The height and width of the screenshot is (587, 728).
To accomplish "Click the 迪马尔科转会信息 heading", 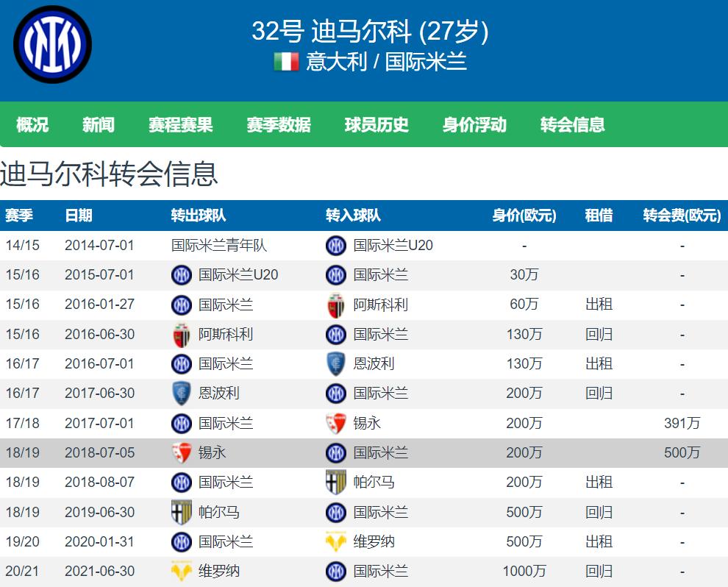I will [x=109, y=174].
